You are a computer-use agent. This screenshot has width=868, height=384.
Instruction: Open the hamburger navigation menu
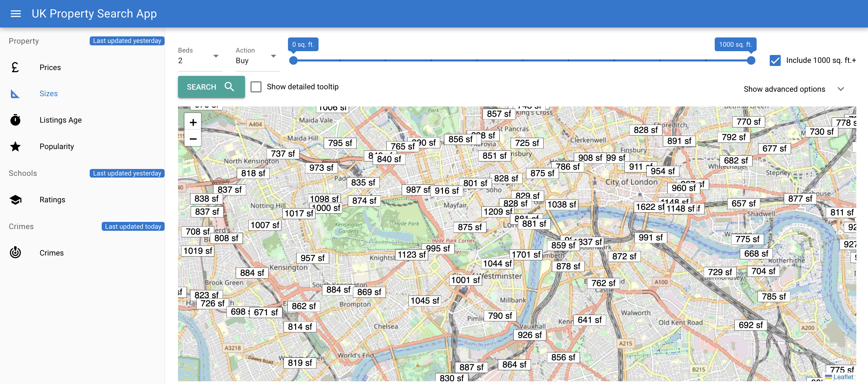(x=16, y=14)
